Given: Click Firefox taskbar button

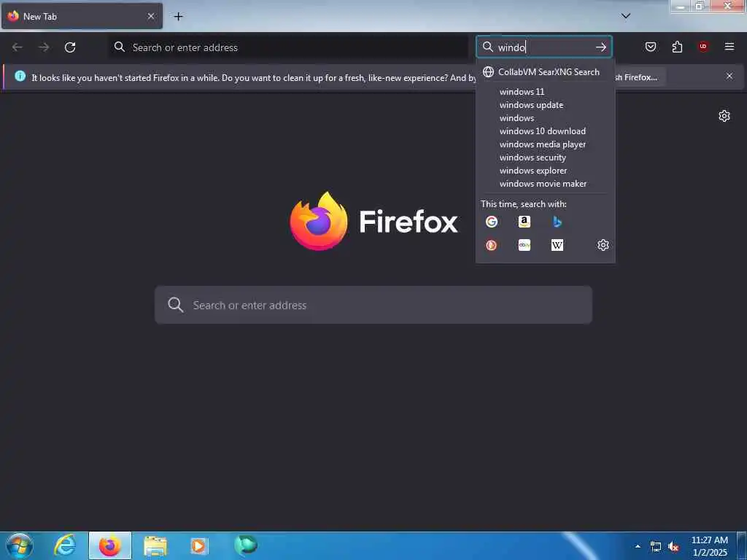Looking at the screenshot, I should coord(110,545).
